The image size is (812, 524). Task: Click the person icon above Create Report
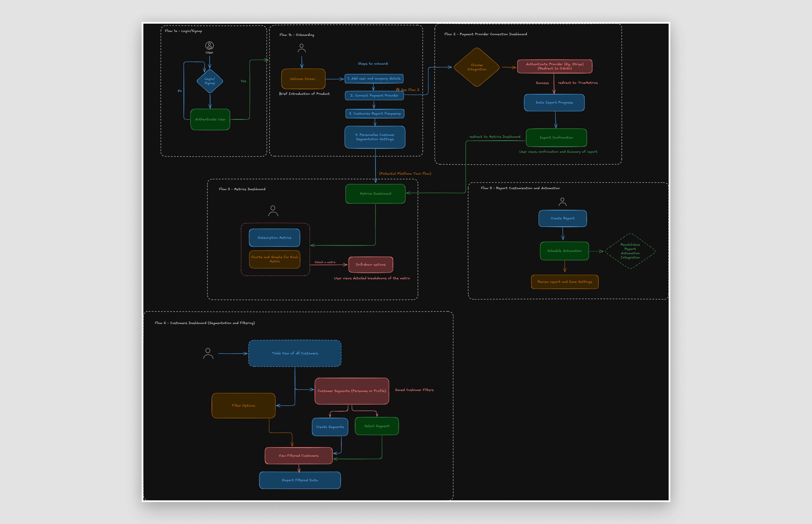point(562,202)
